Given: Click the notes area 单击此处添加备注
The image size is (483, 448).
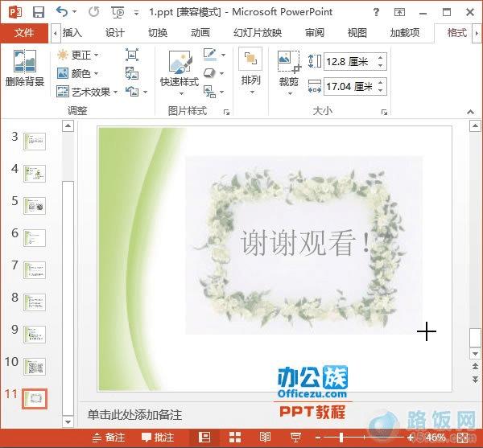Looking at the screenshot, I should pos(135,415).
